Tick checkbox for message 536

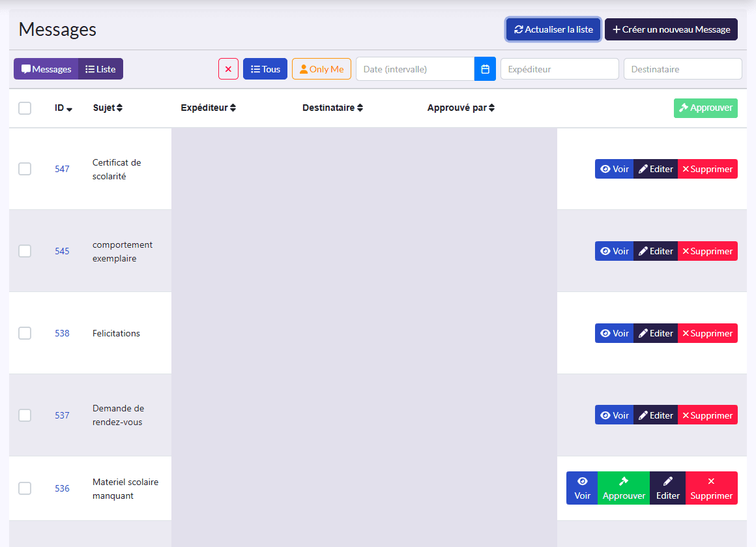[25, 488]
